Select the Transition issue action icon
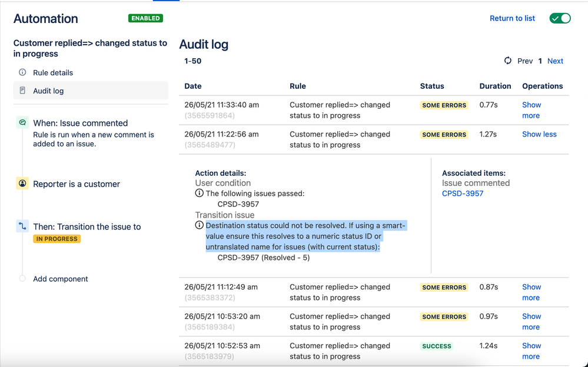Image resolution: width=588 pixels, height=367 pixels. tap(22, 226)
